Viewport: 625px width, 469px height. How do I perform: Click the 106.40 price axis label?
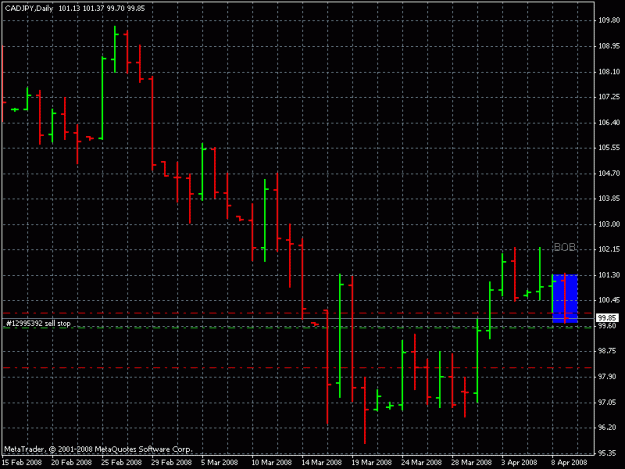(609, 122)
